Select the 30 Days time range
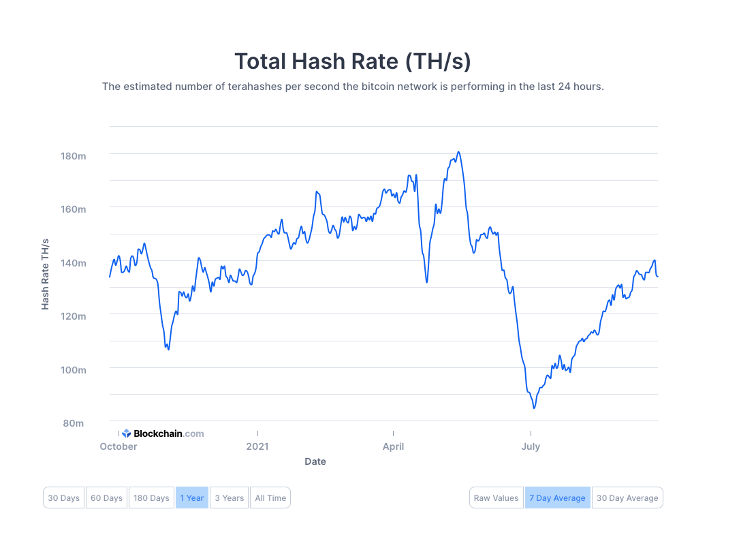 [x=64, y=498]
